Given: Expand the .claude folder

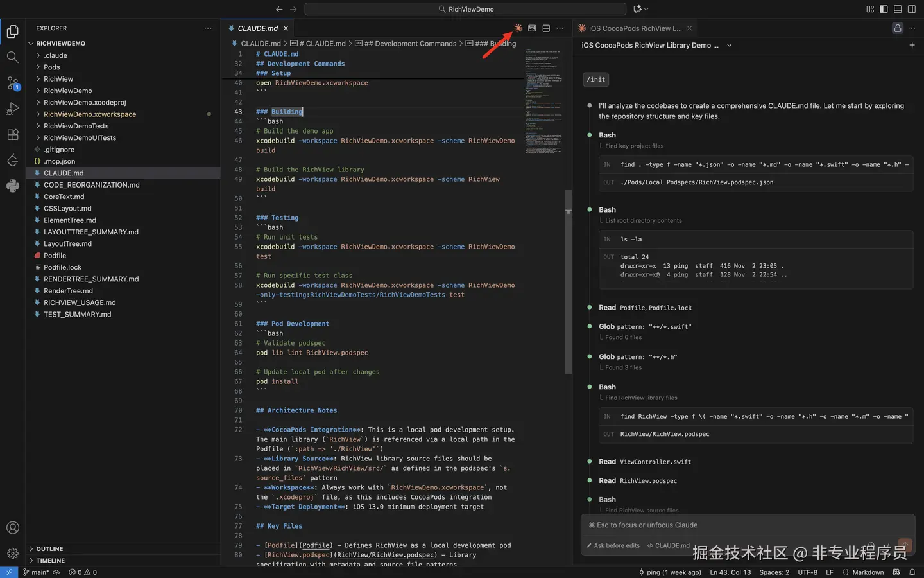Looking at the screenshot, I should point(123,55).
